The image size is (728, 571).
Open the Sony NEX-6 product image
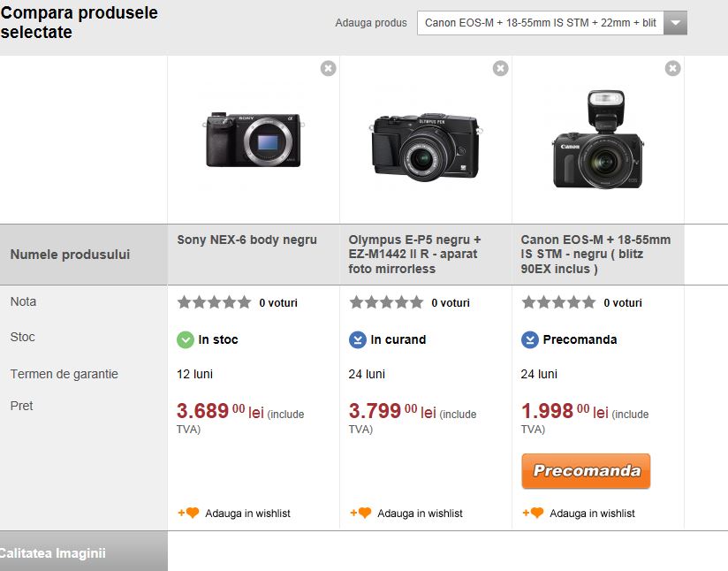point(254,140)
